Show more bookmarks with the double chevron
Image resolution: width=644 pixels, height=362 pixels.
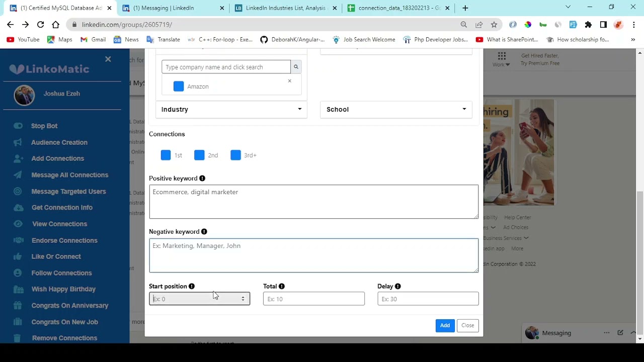pyautogui.click(x=633, y=40)
